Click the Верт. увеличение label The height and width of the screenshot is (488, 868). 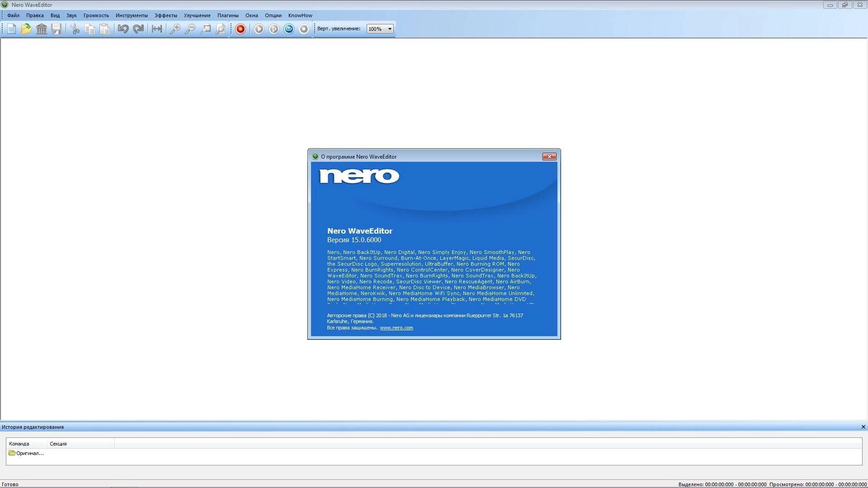point(339,29)
